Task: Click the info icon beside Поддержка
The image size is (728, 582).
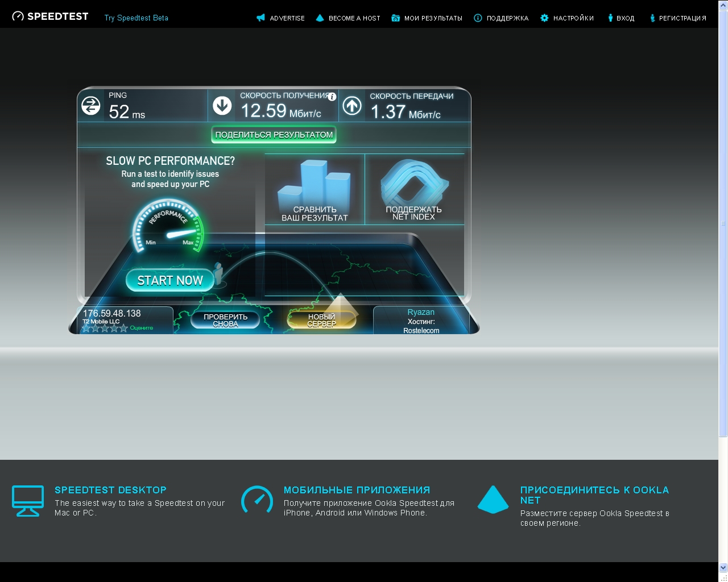Action: [x=478, y=18]
